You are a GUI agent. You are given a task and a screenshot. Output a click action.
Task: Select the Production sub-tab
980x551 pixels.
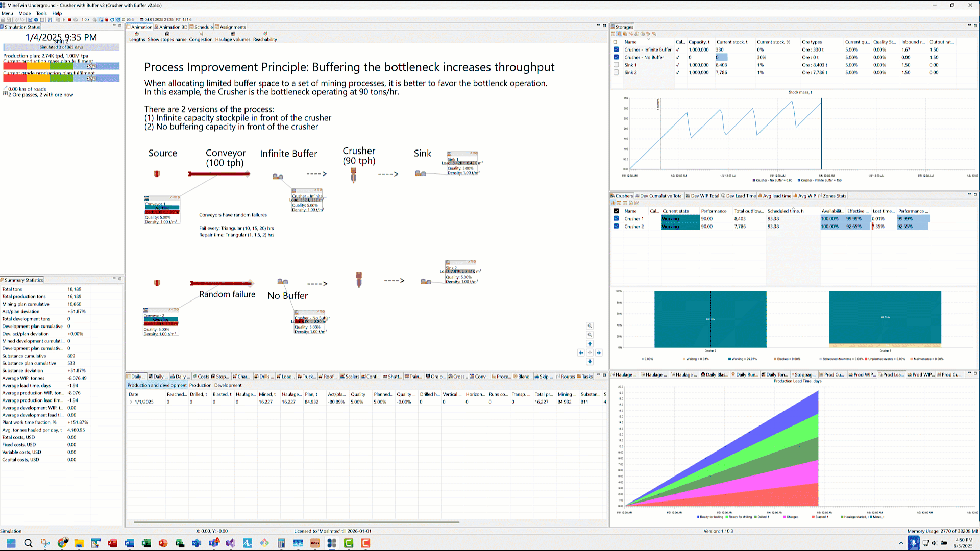tap(200, 385)
